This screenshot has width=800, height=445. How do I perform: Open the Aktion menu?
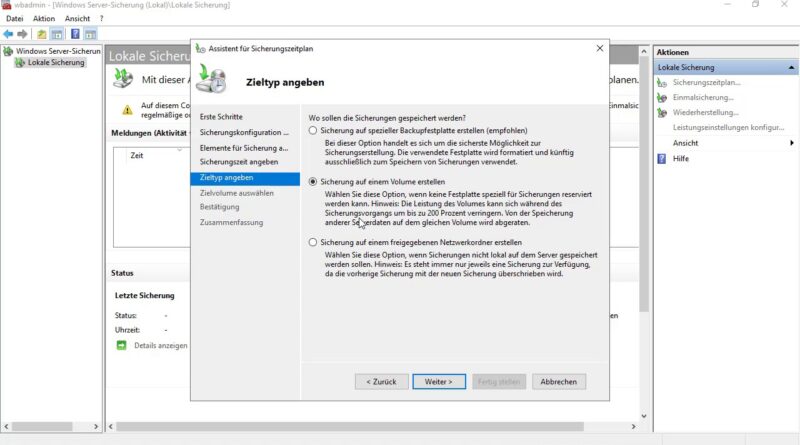click(44, 18)
